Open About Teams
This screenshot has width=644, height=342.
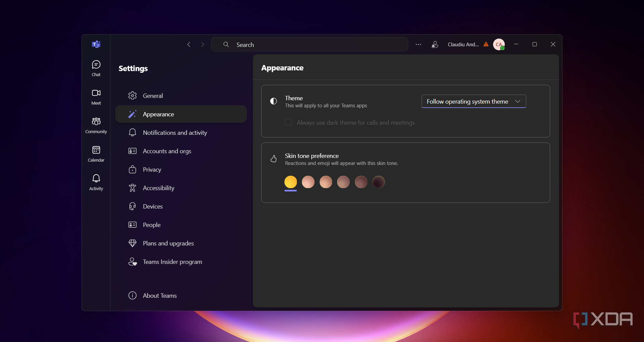(181, 295)
